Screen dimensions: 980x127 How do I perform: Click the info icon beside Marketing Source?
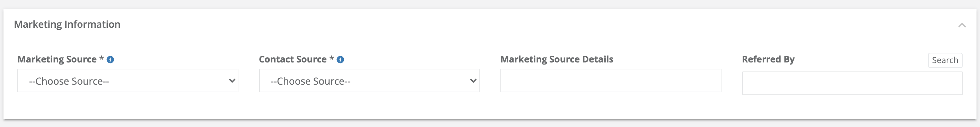click(x=110, y=59)
